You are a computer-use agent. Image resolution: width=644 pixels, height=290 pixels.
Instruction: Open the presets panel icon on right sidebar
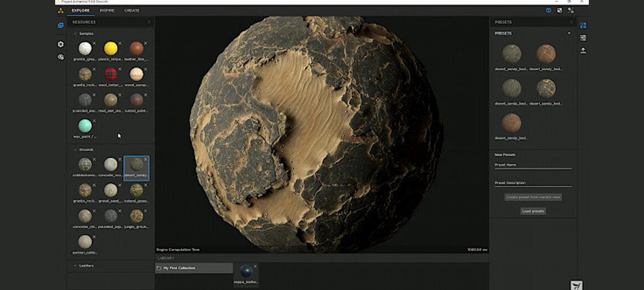tap(583, 25)
